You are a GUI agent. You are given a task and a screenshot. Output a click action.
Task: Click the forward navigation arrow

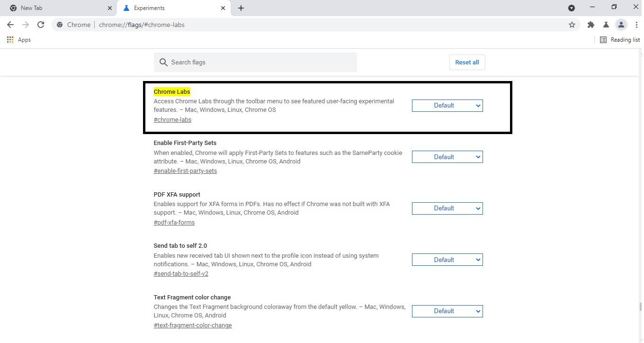pos(26,25)
